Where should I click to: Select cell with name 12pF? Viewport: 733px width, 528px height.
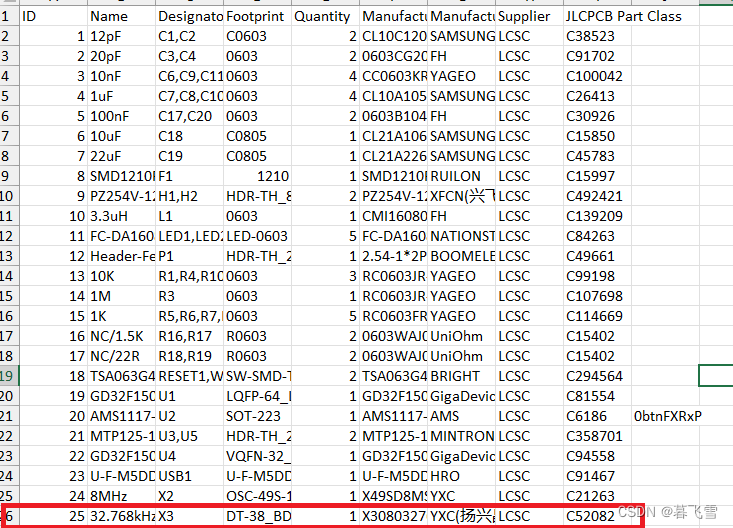[x=121, y=36]
